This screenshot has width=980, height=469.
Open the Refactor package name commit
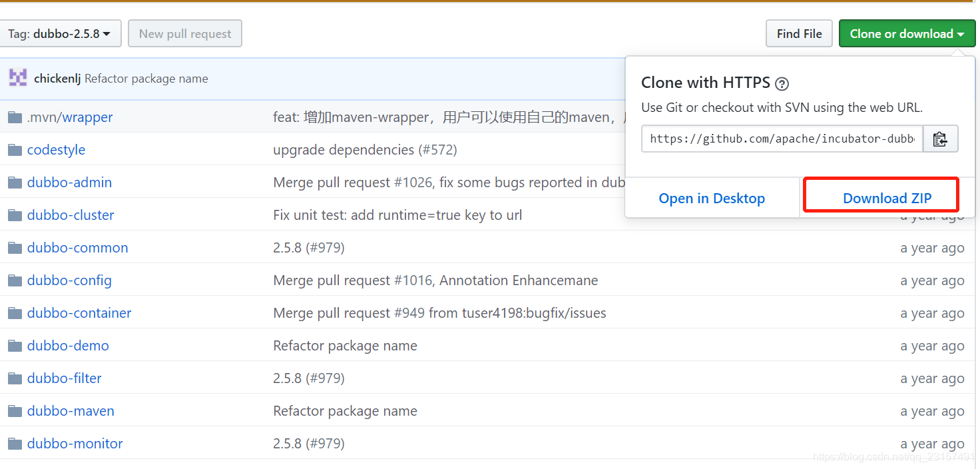[146, 78]
